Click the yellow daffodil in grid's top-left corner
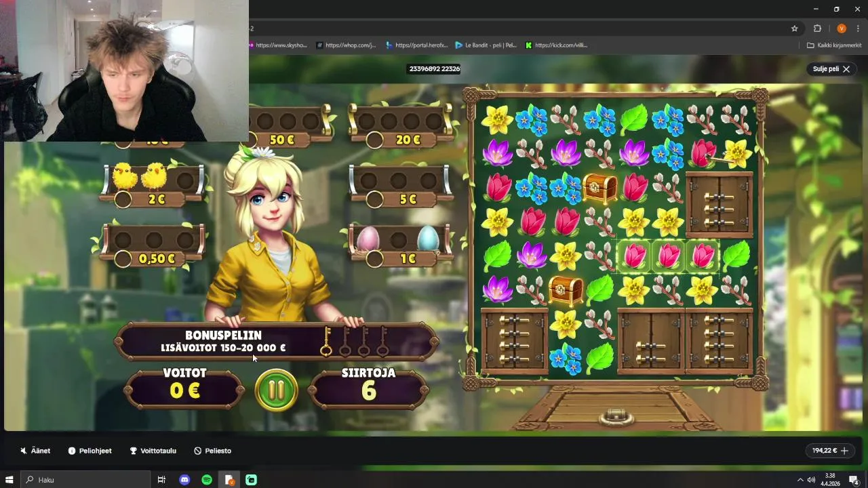This screenshot has width=868, height=488. point(498,119)
